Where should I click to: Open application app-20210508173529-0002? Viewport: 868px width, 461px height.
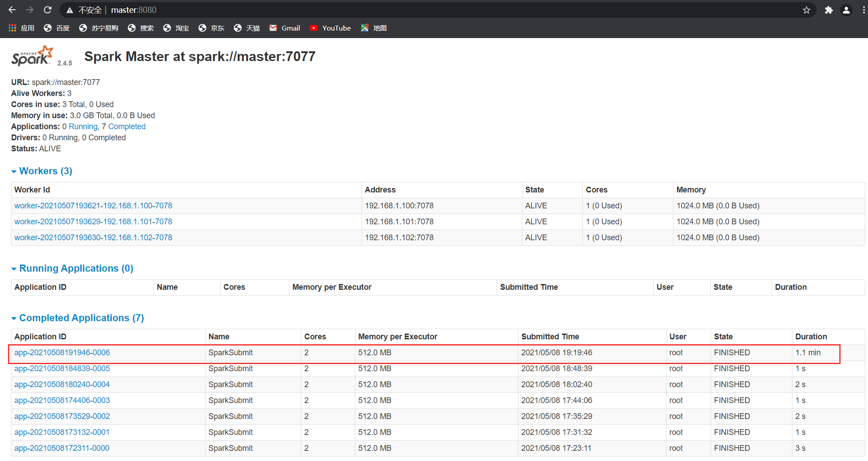pyautogui.click(x=62, y=416)
